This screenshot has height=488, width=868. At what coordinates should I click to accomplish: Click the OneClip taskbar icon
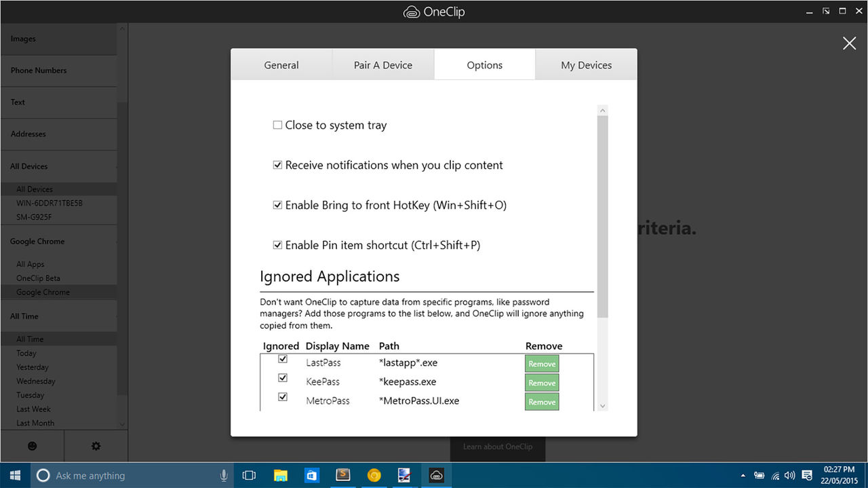coord(436,476)
